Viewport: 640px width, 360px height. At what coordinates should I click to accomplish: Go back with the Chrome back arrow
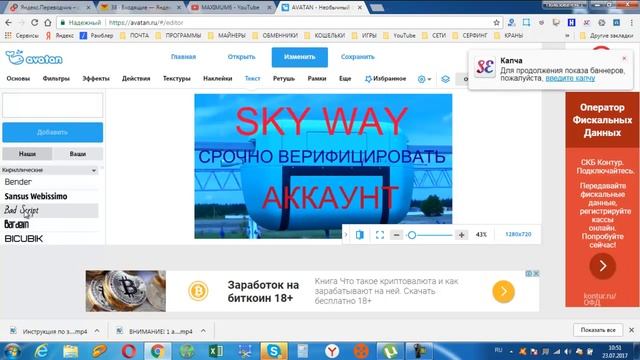click(9, 23)
